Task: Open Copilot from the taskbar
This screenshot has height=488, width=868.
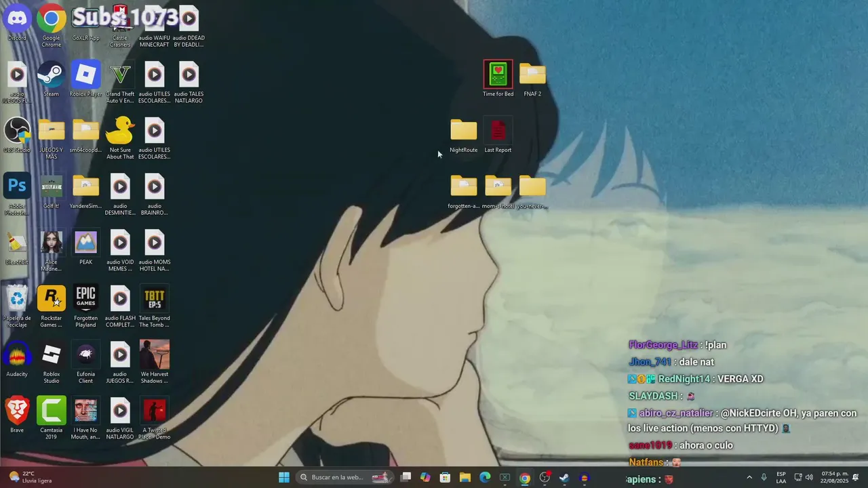Action: (x=425, y=477)
